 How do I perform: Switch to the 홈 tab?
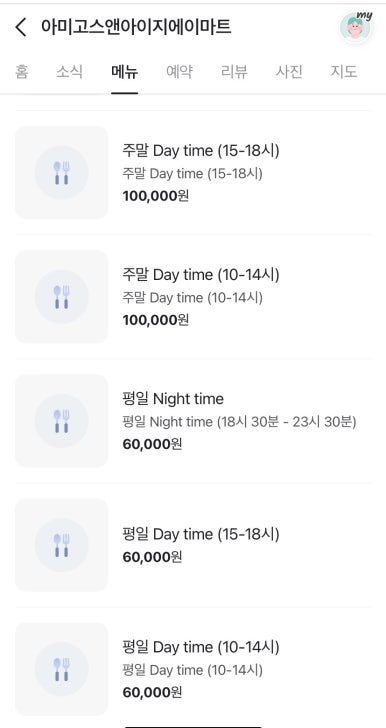point(21,72)
